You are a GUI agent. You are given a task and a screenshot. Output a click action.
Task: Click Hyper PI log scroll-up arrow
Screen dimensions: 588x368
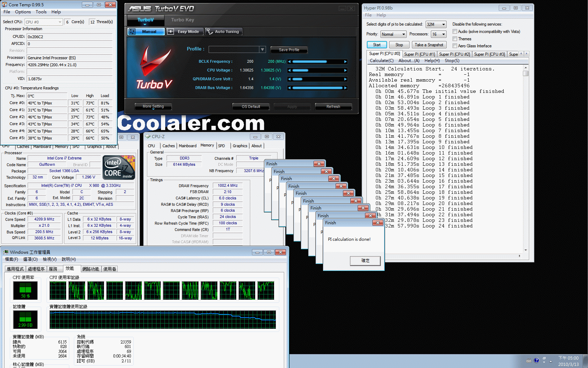[x=525, y=67]
